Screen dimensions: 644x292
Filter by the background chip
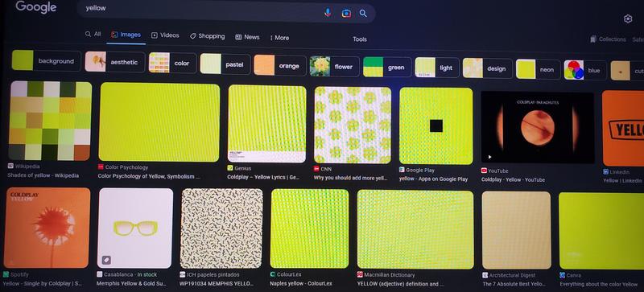pos(47,60)
